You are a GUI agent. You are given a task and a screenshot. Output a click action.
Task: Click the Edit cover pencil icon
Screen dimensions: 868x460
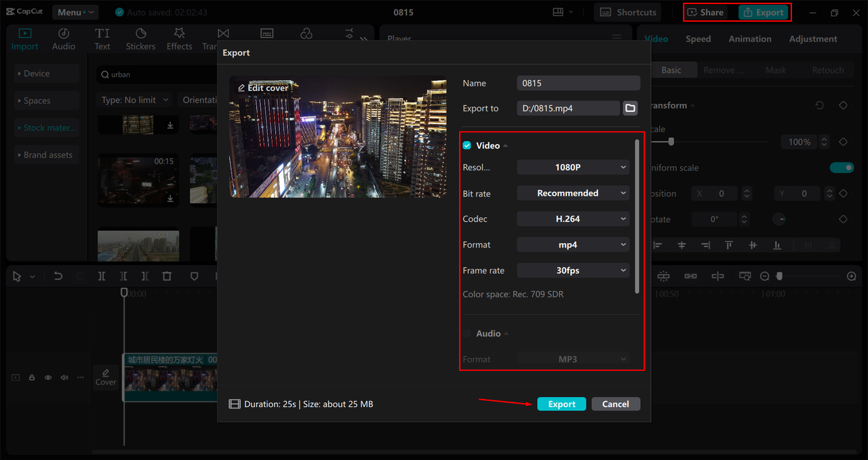click(x=241, y=88)
